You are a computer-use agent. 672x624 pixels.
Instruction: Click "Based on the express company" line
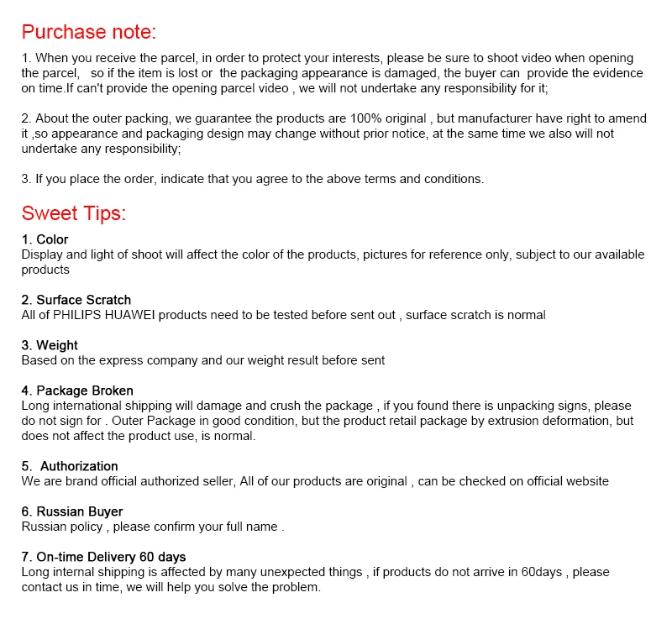point(203,360)
